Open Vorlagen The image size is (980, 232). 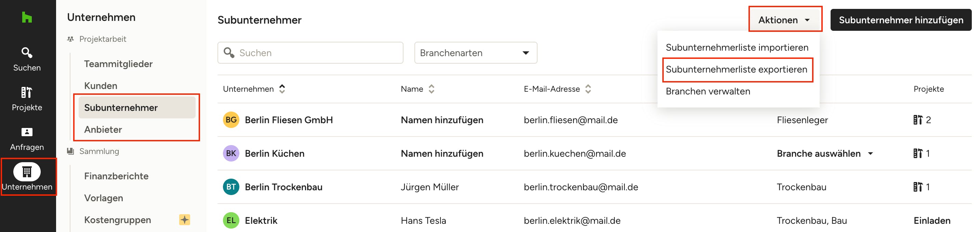point(104,198)
